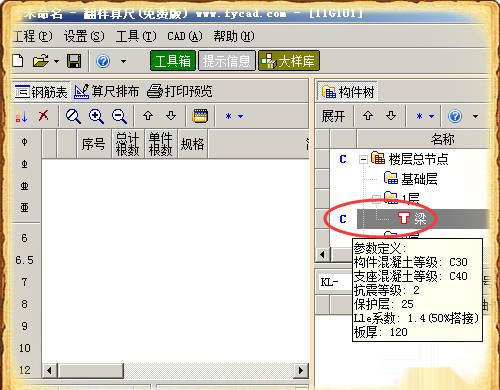Open the dropdown arrow beside the main toolbar help icon
The image size is (500, 390).
[123, 61]
